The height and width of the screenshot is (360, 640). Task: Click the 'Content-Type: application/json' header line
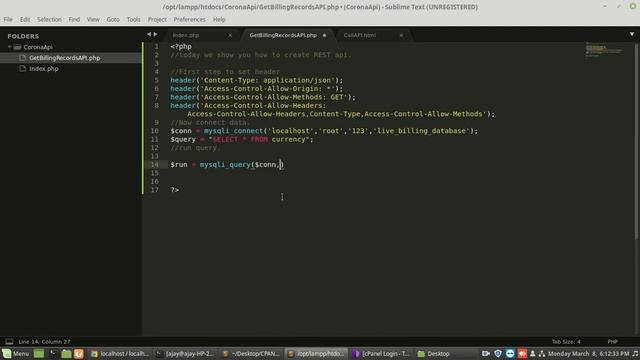257,80
